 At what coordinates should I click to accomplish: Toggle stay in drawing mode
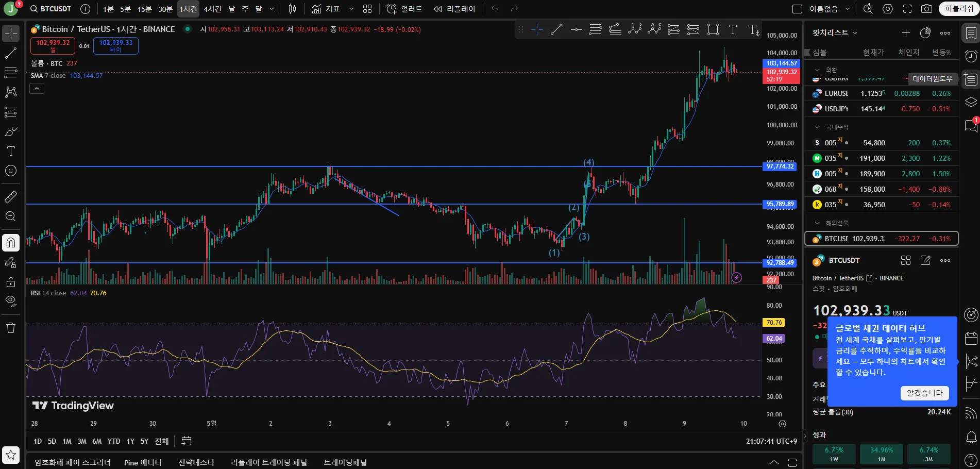click(11, 263)
